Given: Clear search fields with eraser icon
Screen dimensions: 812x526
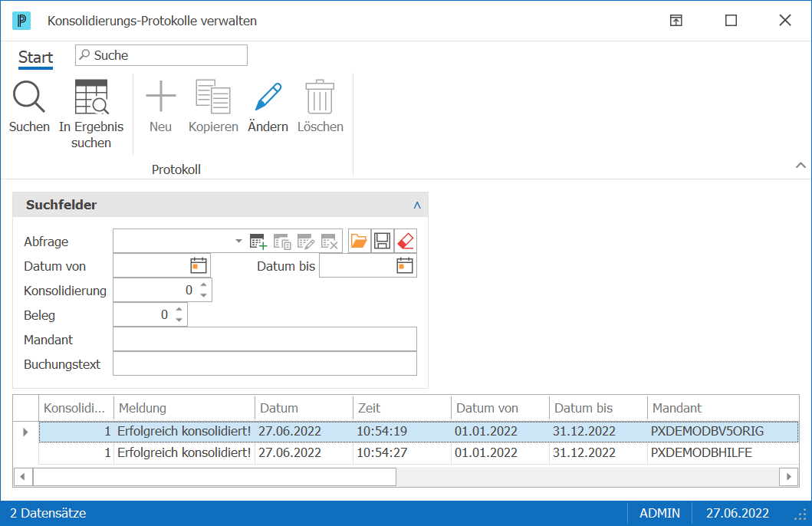Looking at the screenshot, I should (406, 241).
